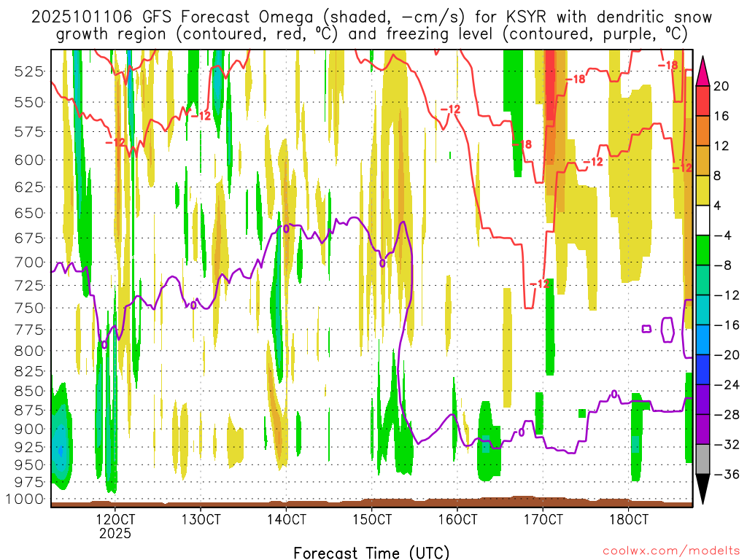Click the red -18 contour label near 600 hPa
This screenshot has height=560, width=747.
point(522,144)
